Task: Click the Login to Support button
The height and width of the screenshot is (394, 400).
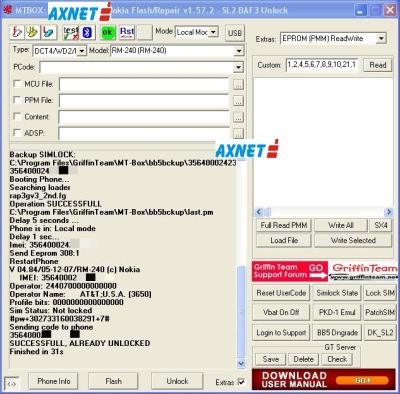Action: (281, 332)
